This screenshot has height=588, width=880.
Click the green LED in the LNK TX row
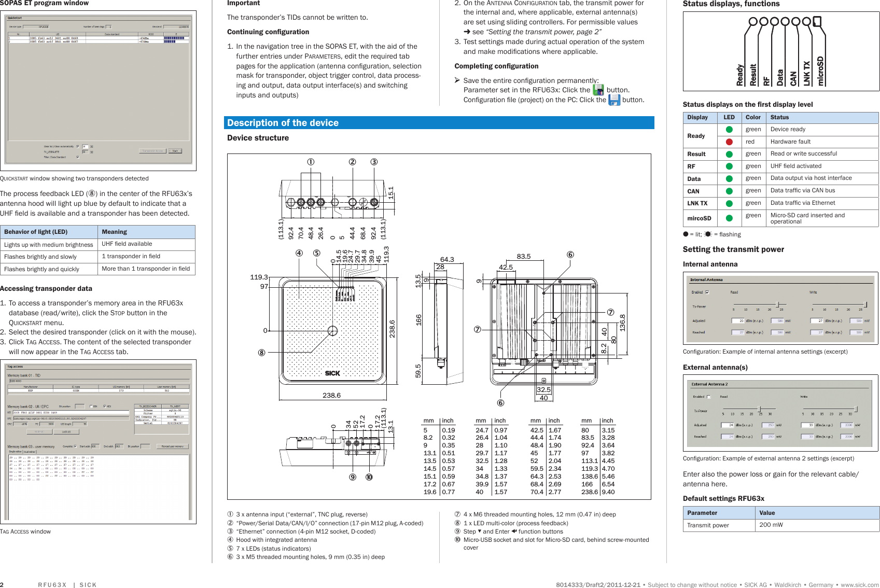point(729,203)
